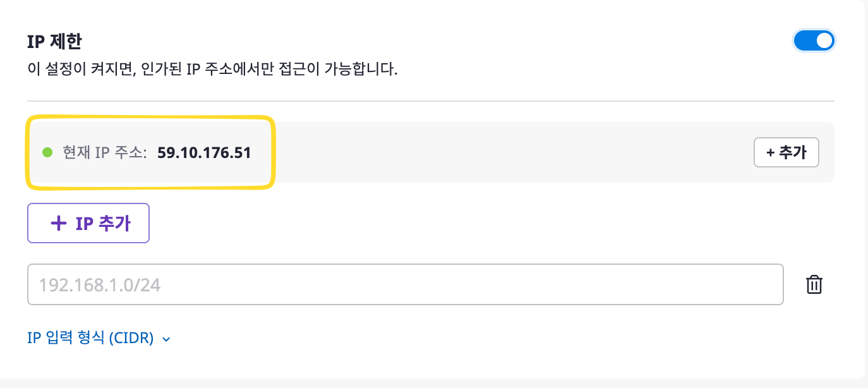Click the trash icon to delete IP entry
Screen dimensions: 868x388
click(x=814, y=285)
